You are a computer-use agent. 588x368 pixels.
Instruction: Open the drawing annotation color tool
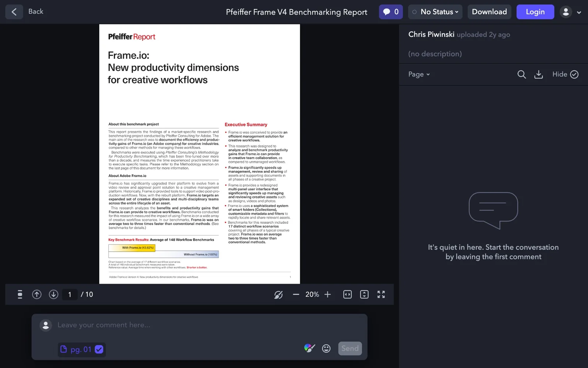click(309, 348)
